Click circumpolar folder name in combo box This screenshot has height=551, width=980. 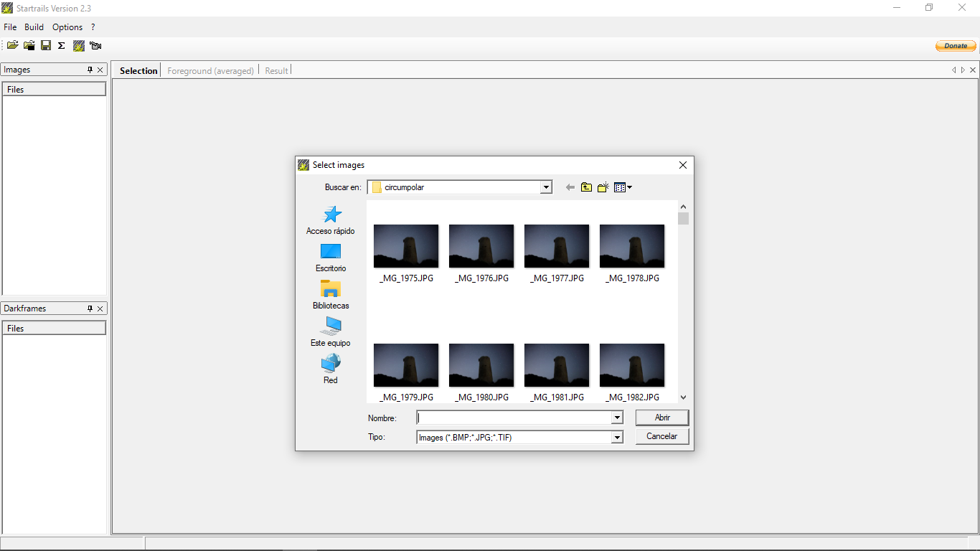tap(404, 187)
